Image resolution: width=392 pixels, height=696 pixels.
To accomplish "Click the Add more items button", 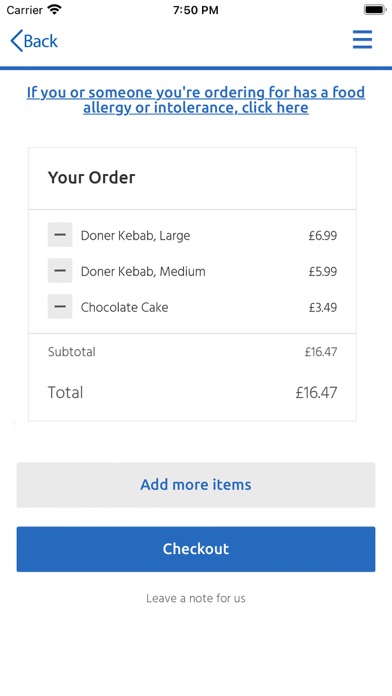I will click(x=196, y=485).
